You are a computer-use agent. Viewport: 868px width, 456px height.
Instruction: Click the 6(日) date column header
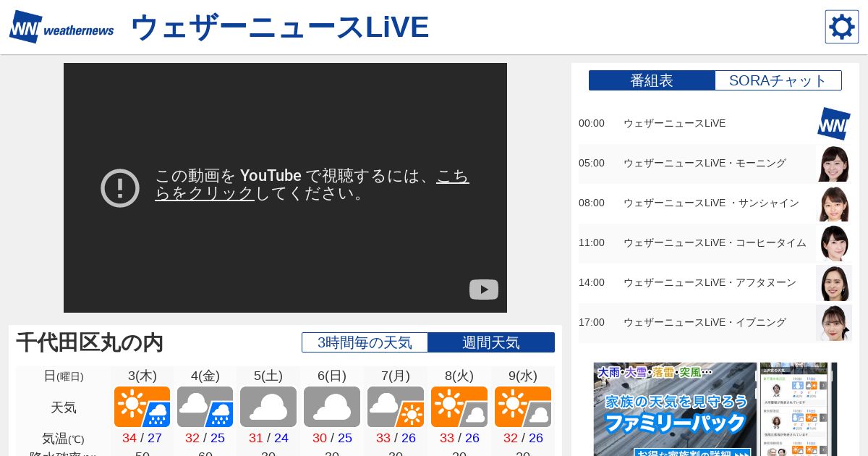332,376
